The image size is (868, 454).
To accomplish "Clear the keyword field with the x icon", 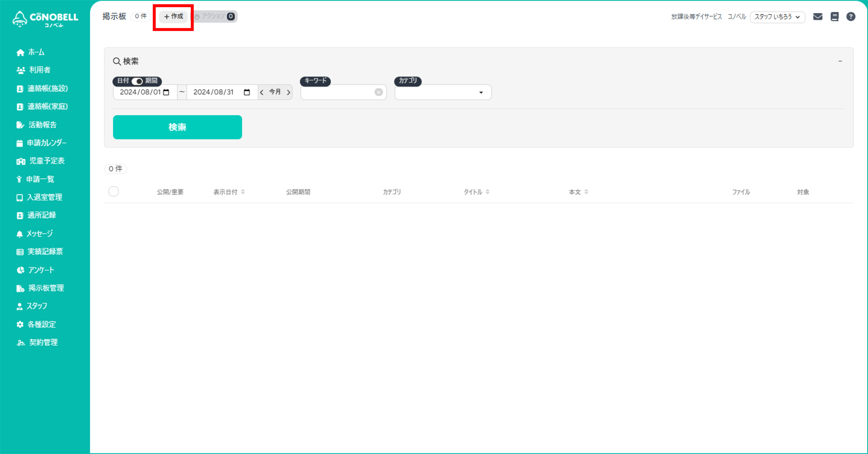I will click(x=379, y=92).
